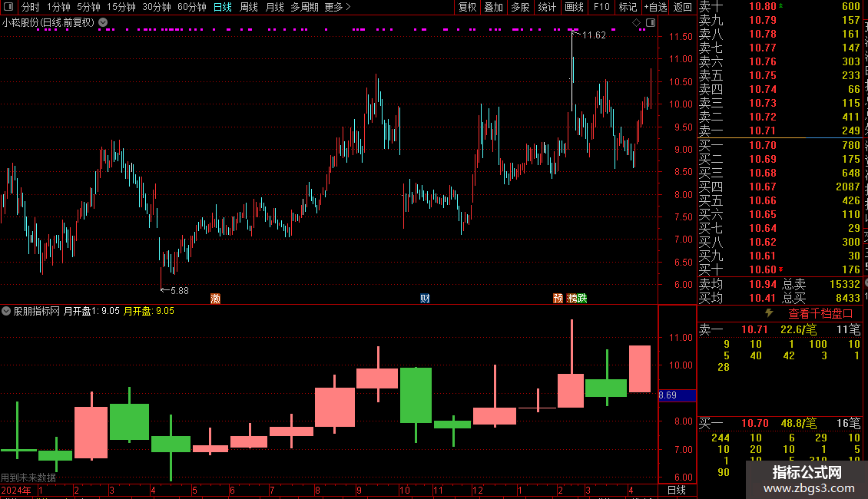868x499 pixels.
Task: Open the F10 company info
Action: click(601, 7)
